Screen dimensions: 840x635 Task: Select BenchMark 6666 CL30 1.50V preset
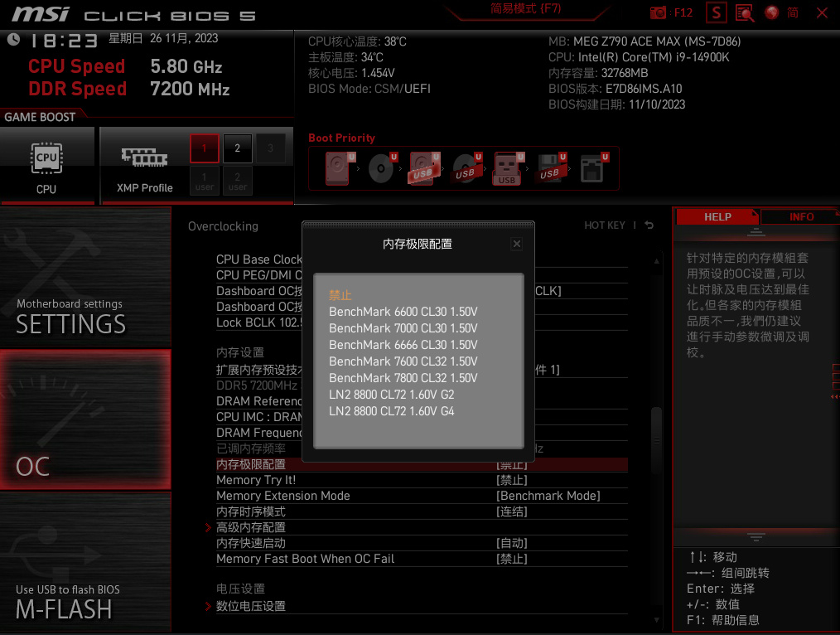[403, 345]
